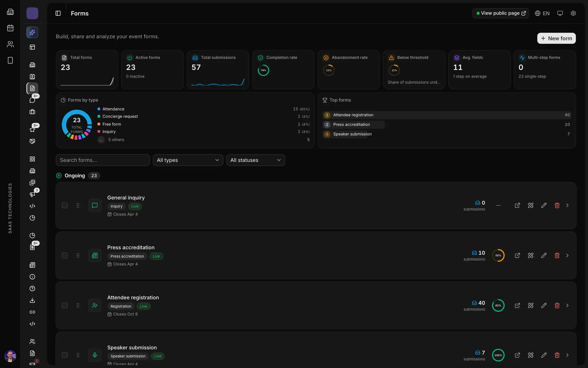Click the New form button
This screenshot has width=588, height=368.
click(556, 38)
